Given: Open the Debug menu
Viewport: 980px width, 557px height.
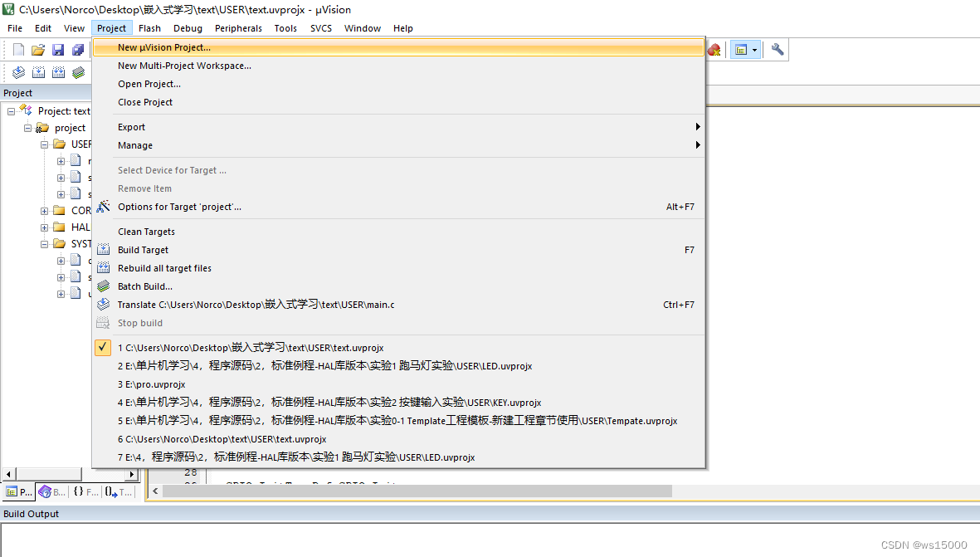Looking at the screenshot, I should pos(188,28).
